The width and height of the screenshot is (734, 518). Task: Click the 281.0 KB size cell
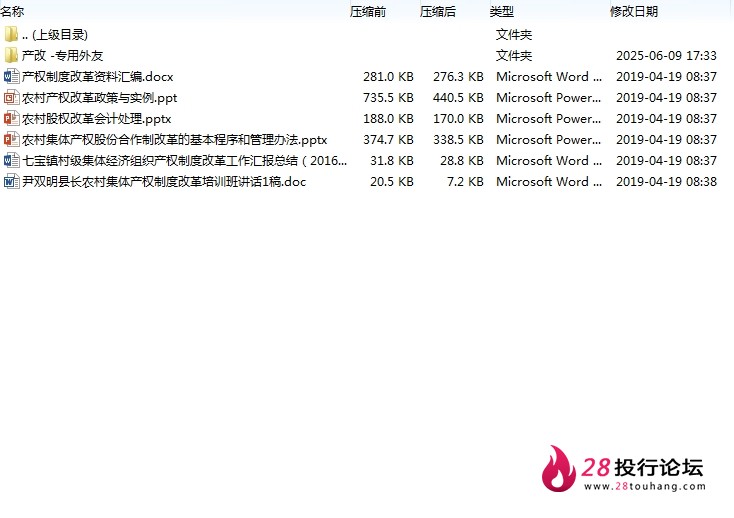coord(389,77)
